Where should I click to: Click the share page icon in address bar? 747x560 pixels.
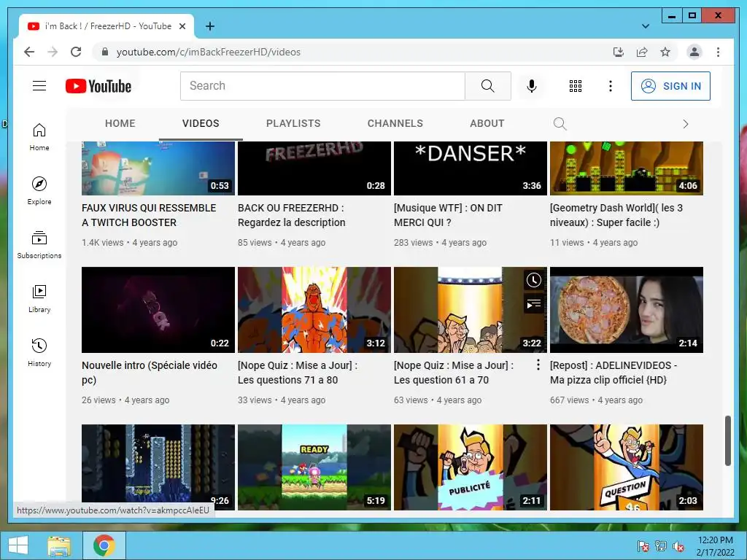click(x=642, y=52)
